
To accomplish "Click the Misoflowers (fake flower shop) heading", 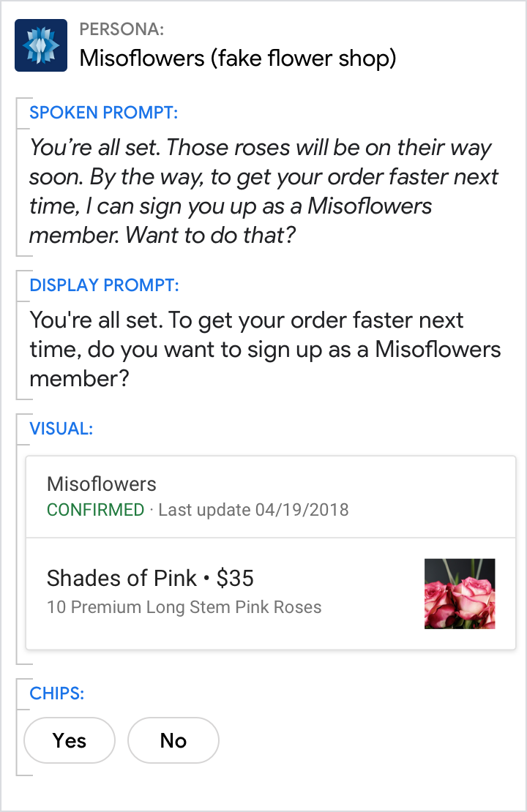I will 238,59.
